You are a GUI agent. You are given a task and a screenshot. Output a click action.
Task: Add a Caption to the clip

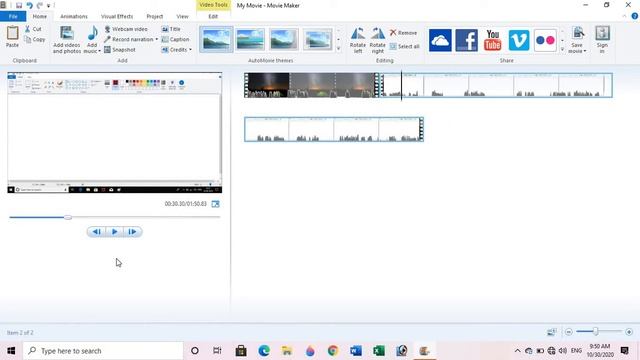point(175,40)
